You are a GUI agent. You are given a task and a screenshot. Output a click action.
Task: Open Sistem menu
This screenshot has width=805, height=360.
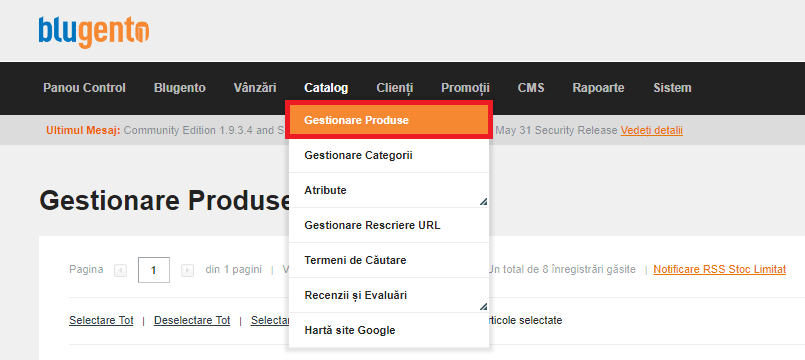(672, 88)
